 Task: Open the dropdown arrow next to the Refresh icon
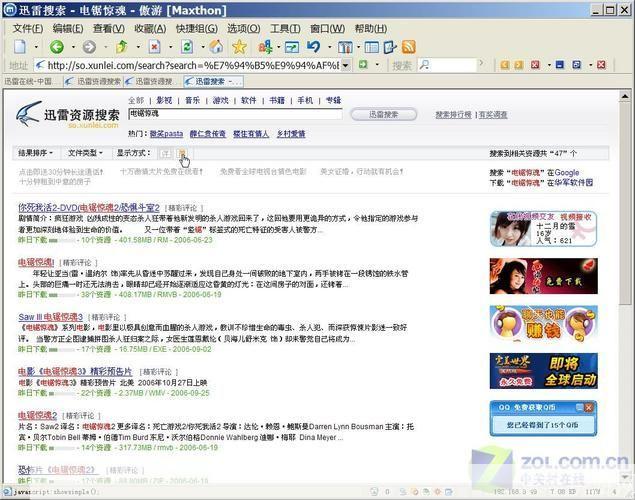tap(202, 47)
